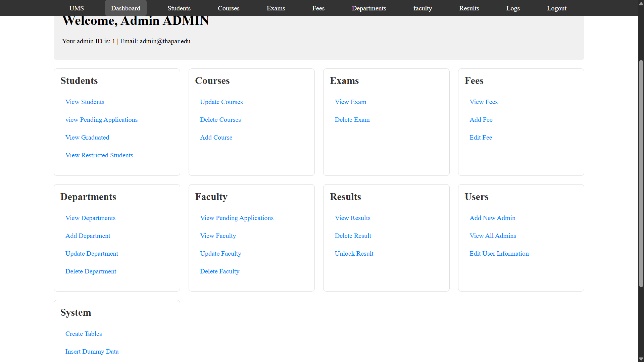Click the Add New Admin link
The width and height of the screenshot is (644, 362).
[x=492, y=218]
